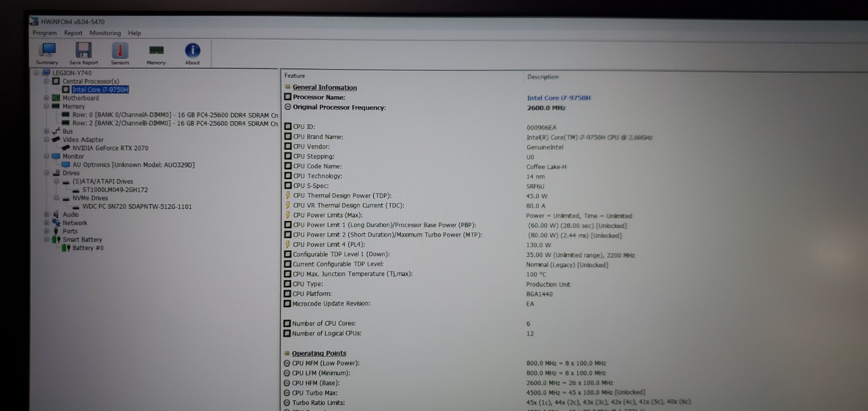Expand the Audio node
This screenshot has height=411, width=868.
pyautogui.click(x=47, y=214)
